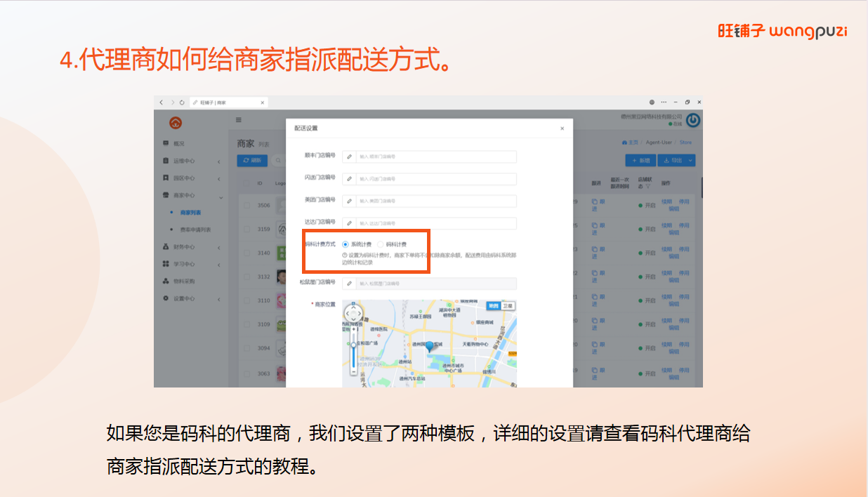Click the pencil icon beside 美团门店编号

coord(349,201)
